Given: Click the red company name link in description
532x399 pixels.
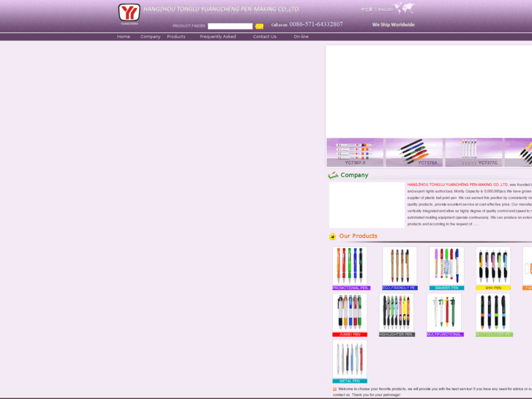Looking at the screenshot, I should 457,184.
